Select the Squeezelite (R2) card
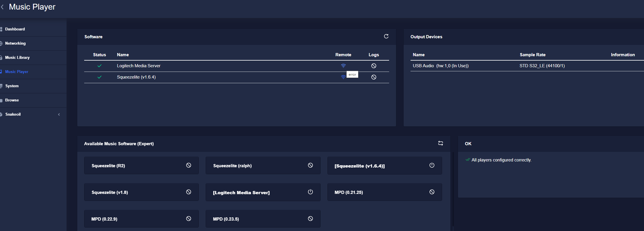 (x=141, y=165)
